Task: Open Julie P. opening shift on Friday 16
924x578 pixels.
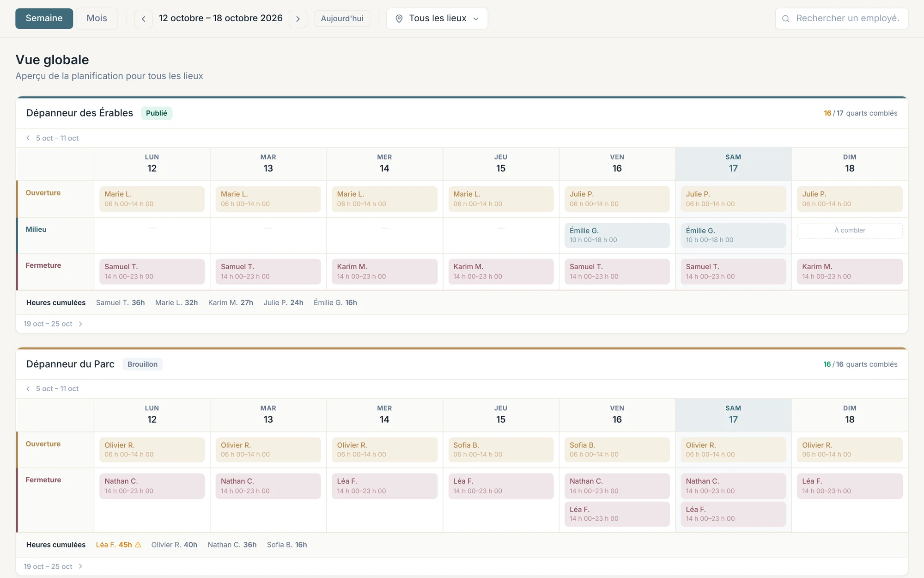Action: tap(617, 199)
